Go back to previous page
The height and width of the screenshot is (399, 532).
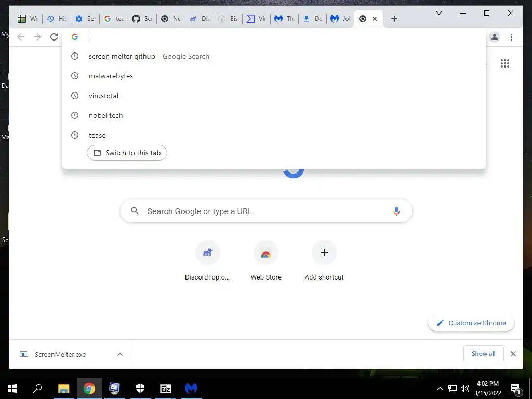pos(21,37)
